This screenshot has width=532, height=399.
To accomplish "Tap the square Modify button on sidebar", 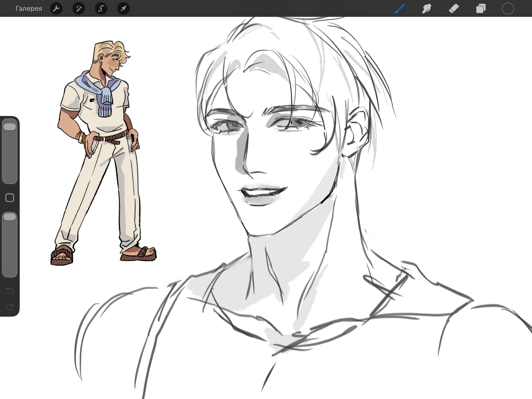I will (x=10, y=198).
